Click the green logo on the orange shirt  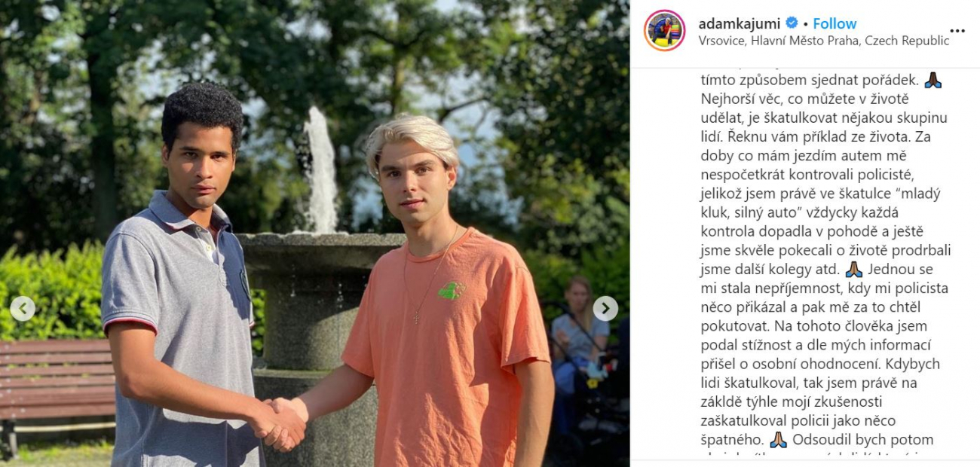(x=451, y=290)
